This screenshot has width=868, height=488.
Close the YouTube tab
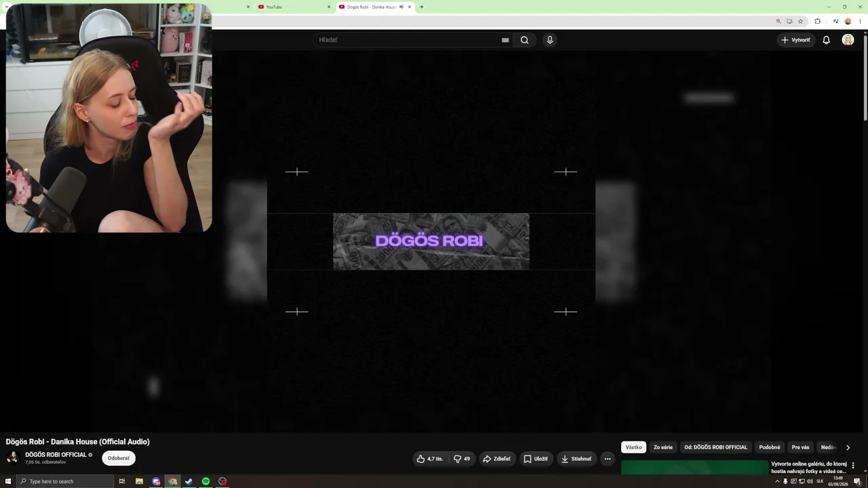[x=329, y=7]
